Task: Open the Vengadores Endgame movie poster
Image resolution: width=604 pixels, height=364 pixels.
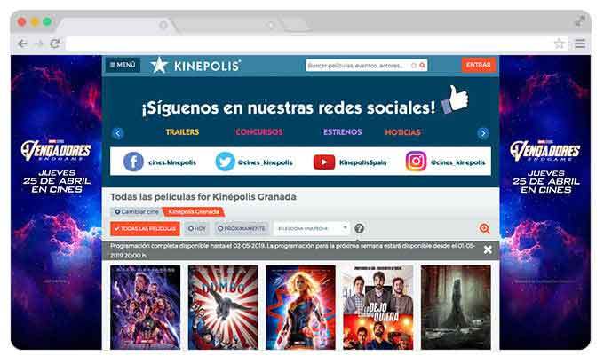Action: tap(145, 307)
